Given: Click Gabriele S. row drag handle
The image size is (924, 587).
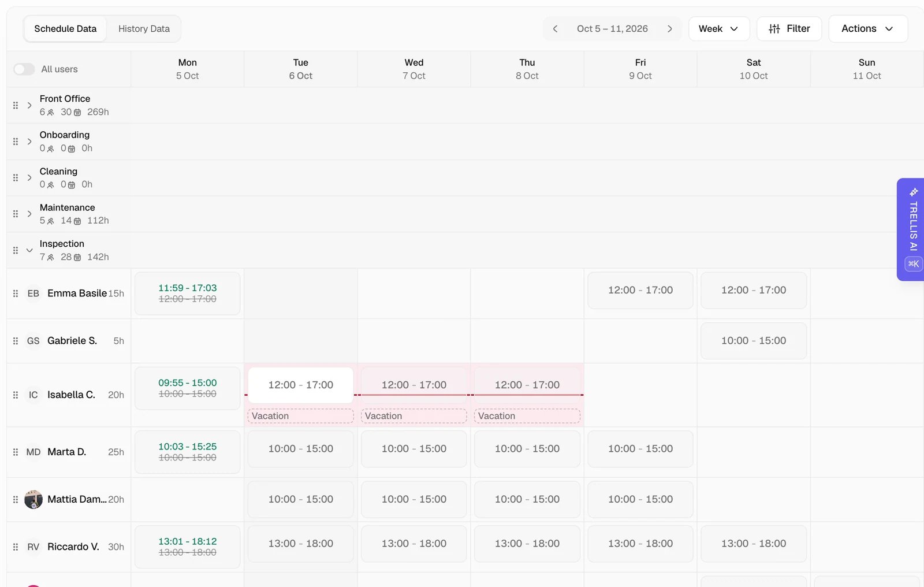Looking at the screenshot, I should [x=16, y=341].
